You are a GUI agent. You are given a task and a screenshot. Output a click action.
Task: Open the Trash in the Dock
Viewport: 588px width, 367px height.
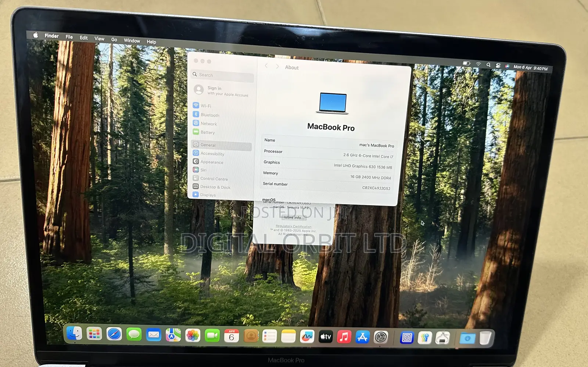485,338
